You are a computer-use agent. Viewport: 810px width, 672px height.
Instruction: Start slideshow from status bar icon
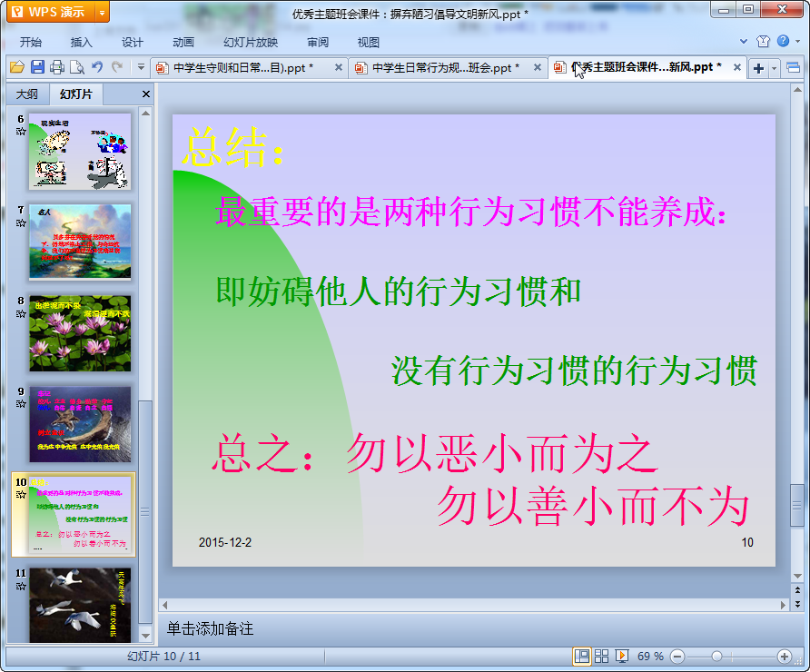click(621, 657)
